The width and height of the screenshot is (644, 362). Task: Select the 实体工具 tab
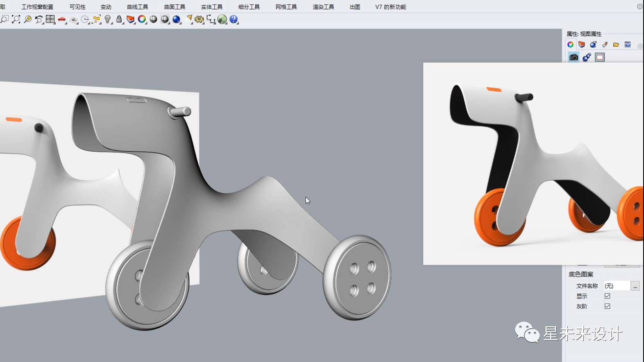pos(212,7)
